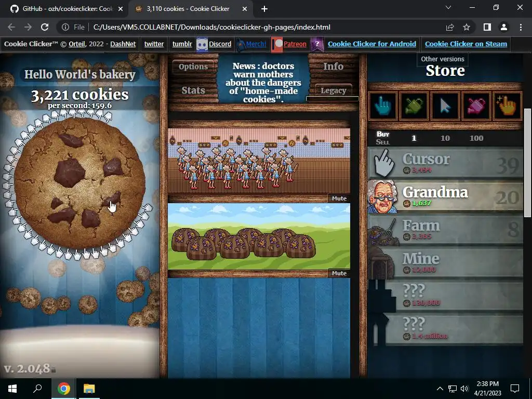Open File Explorer from the taskbar
This screenshot has height=399, width=532.
pos(89,389)
